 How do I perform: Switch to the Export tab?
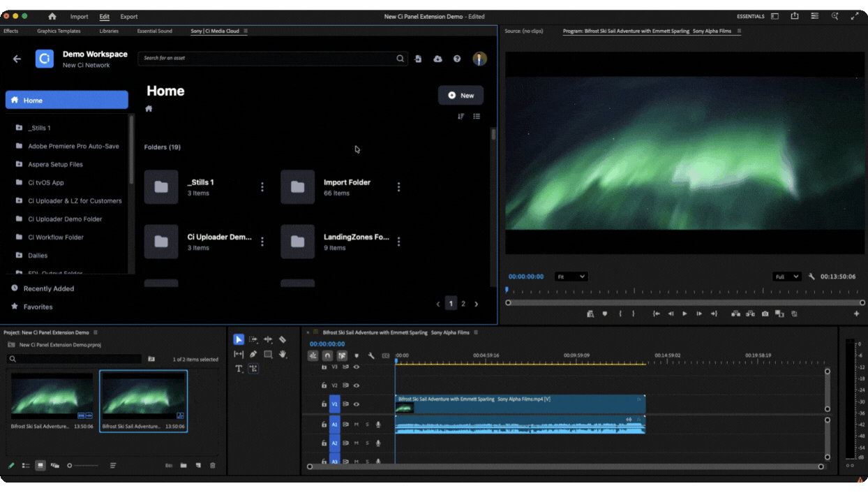point(129,17)
